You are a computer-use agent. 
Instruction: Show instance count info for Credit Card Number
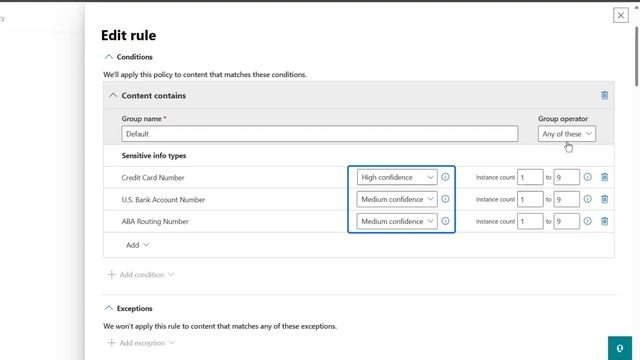[587, 177]
